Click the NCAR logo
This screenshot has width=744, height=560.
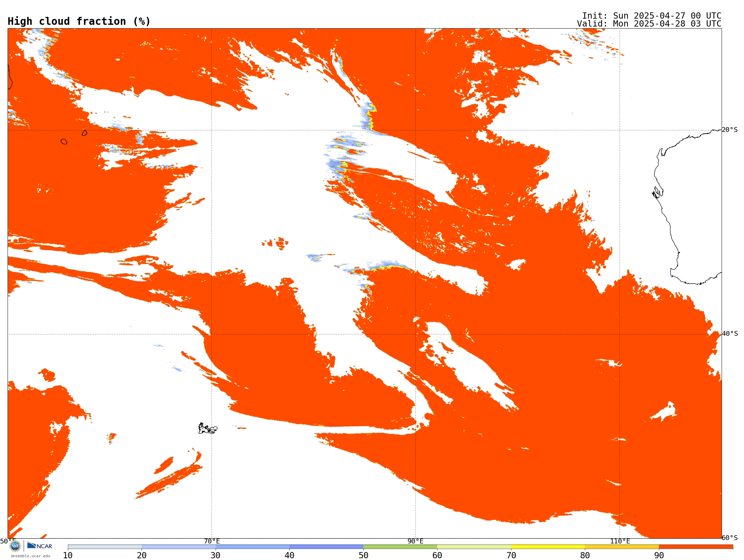coord(40,546)
